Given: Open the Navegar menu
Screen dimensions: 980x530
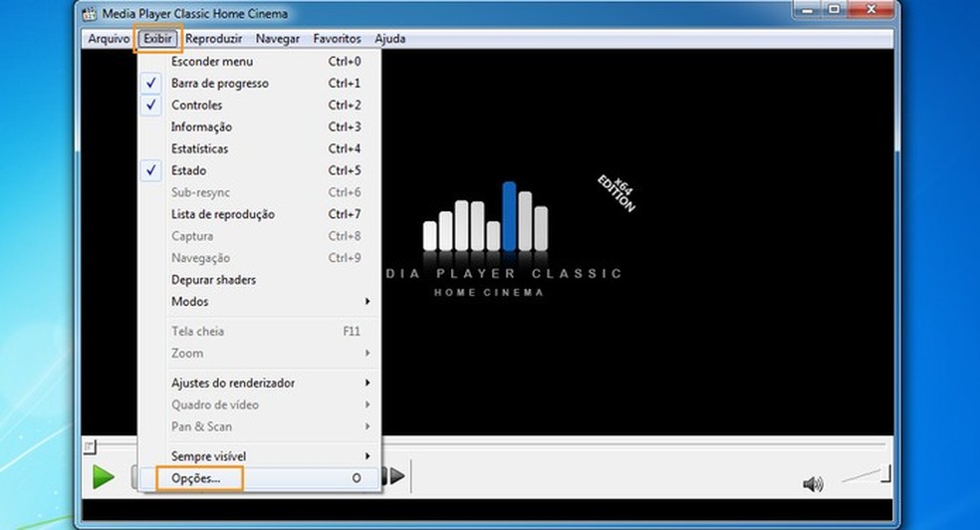Looking at the screenshot, I should (278, 39).
